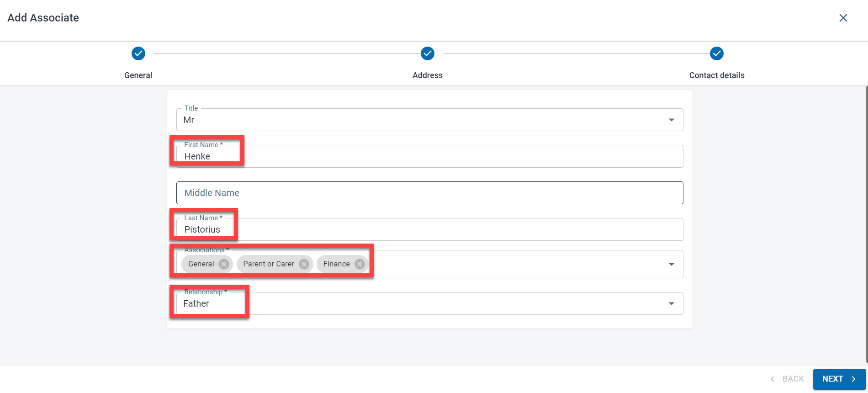Click the Contact details step checkmark icon
Screen dimensions: 868x393
(x=717, y=53)
